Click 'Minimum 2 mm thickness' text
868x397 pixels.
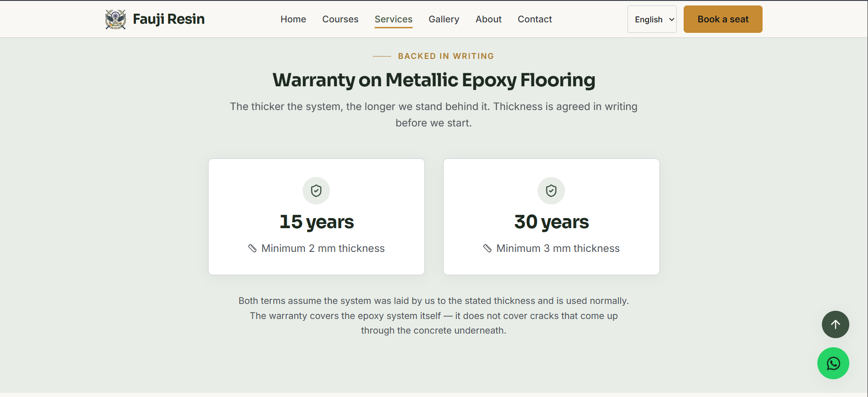pyautogui.click(x=323, y=248)
